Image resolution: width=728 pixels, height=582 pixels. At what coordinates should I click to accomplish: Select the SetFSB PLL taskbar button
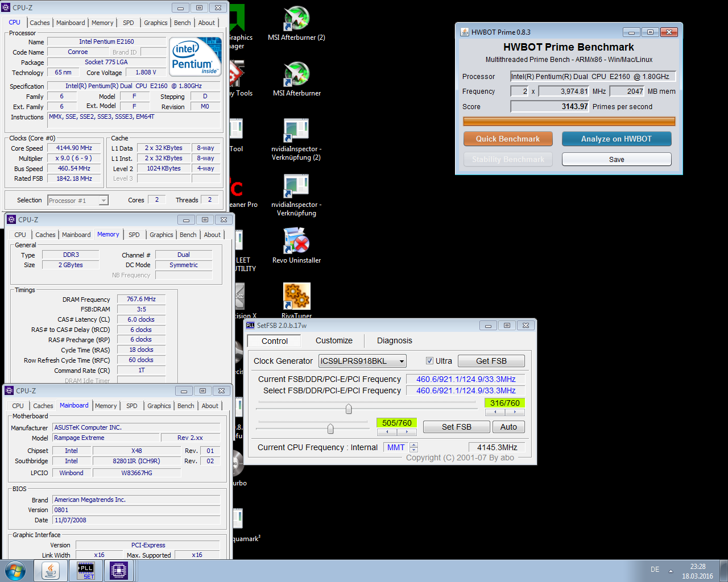click(x=86, y=571)
